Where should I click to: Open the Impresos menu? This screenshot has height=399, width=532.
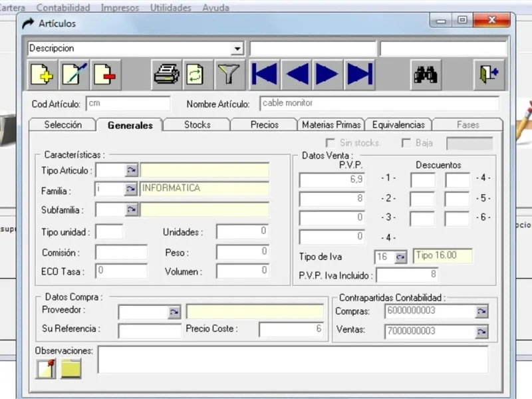pos(120,7)
